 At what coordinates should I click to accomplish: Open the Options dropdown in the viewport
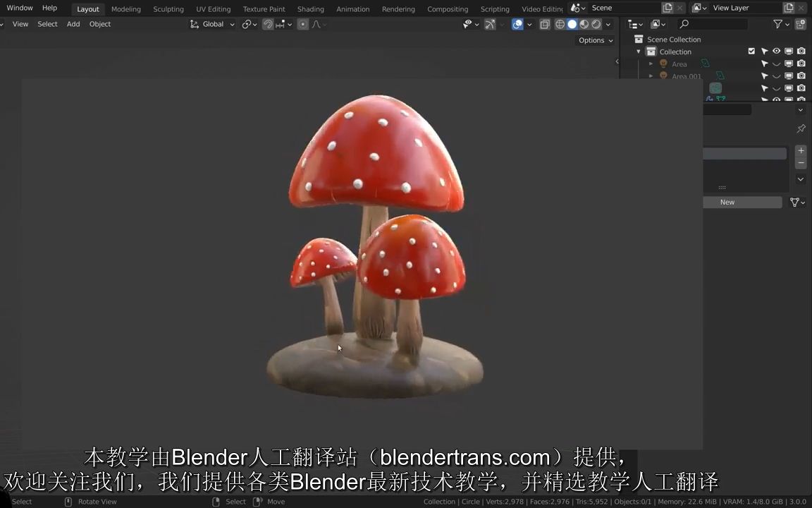595,40
